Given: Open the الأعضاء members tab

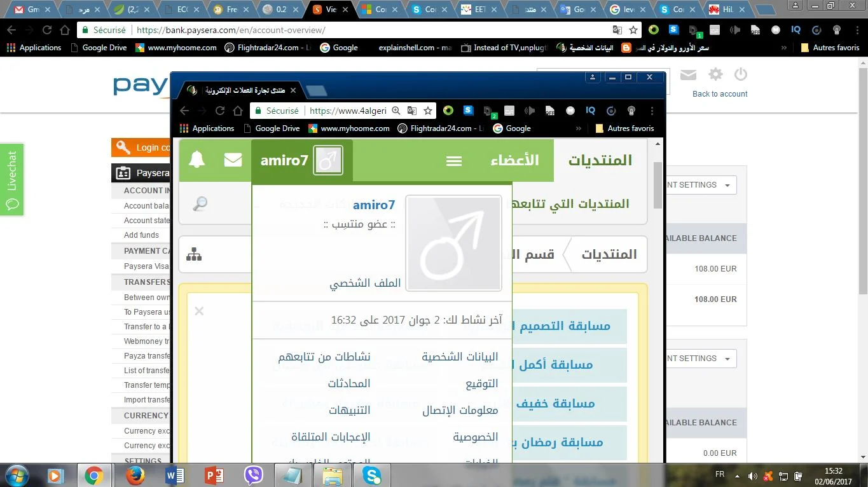Looking at the screenshot, I should [514, 160].
